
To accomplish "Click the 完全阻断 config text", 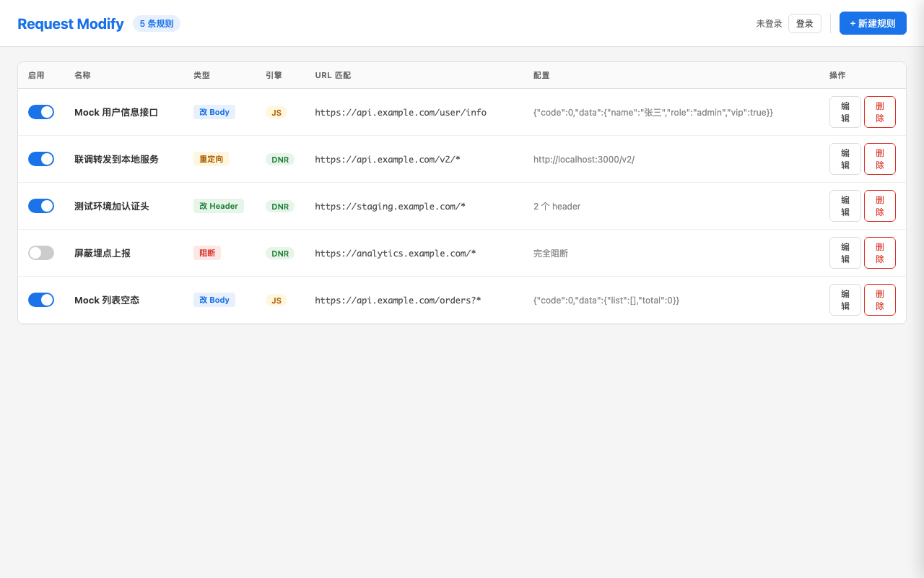I will coord(551,254).
